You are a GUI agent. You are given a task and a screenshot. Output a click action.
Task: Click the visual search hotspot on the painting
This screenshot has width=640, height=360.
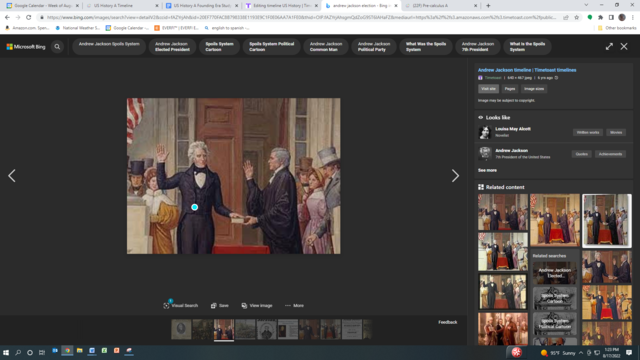(x=195, y=207)
